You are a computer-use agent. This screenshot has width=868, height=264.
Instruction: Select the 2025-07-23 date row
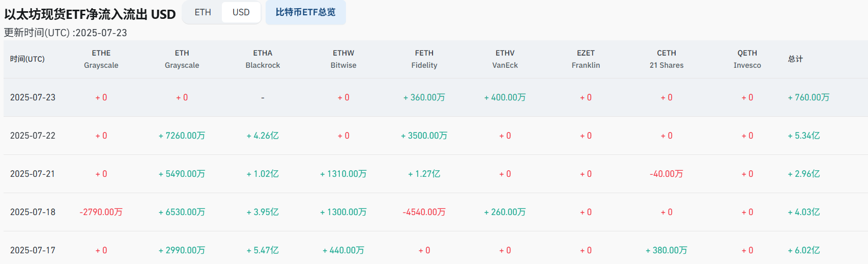[33, 97]
